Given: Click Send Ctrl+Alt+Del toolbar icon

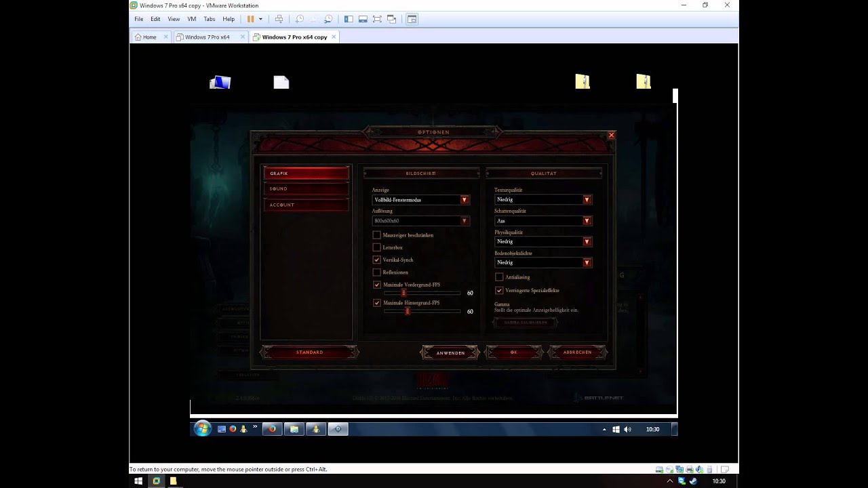Looking at the screenshot, I should [279, 19].
